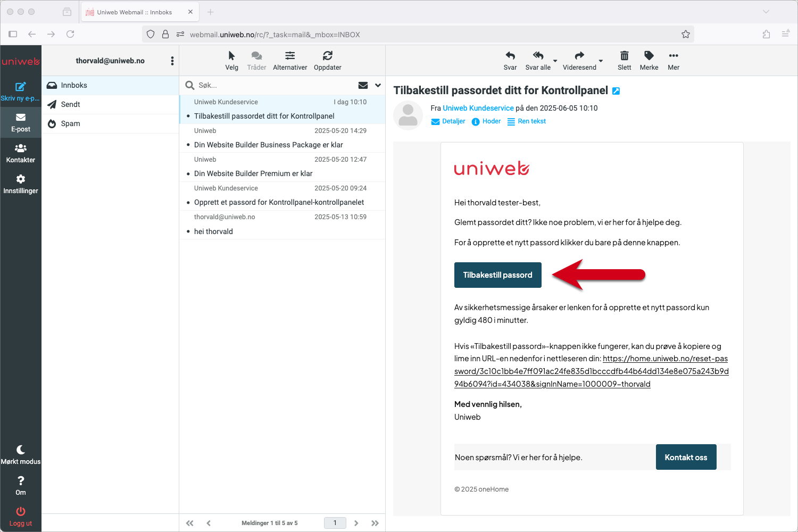The width and height of the screenshot is (798, 532).
Task: Open the 'hei thorvald' message
Action: (282, 224)
